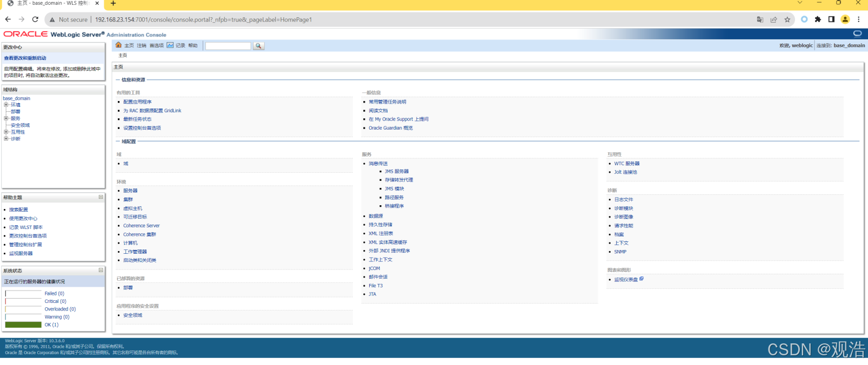Image resolution: width=868 pixels, height=365 pixels.
Task: Click the share page icon in address bar
Action: point(774,19)
